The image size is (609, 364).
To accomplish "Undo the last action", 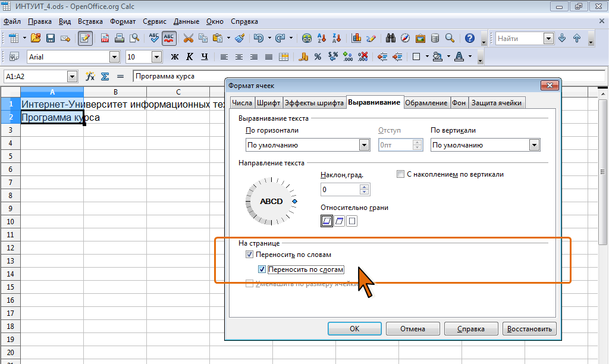I will pyautogui.click(x=258, y=38).
